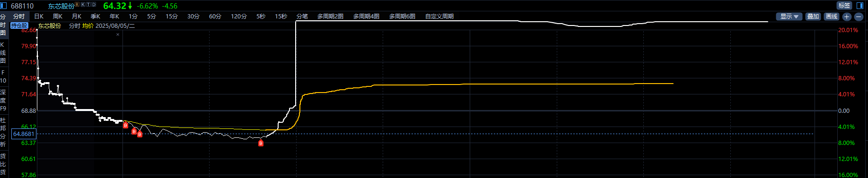This screenshot has height=178, width=868.
Task: Click the D badge beside 东芯股份
Action: [x=94, y=4]
